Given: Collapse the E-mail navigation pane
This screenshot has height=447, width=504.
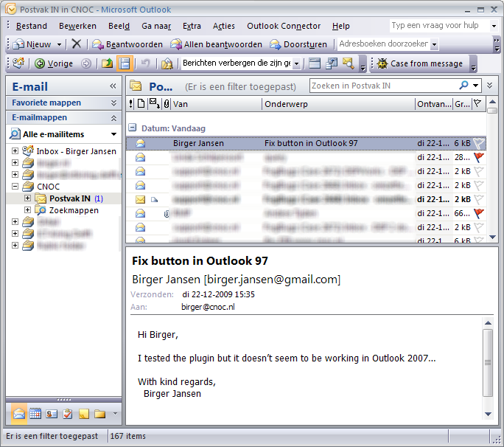Looking at the screenshot, I should 113,86.
